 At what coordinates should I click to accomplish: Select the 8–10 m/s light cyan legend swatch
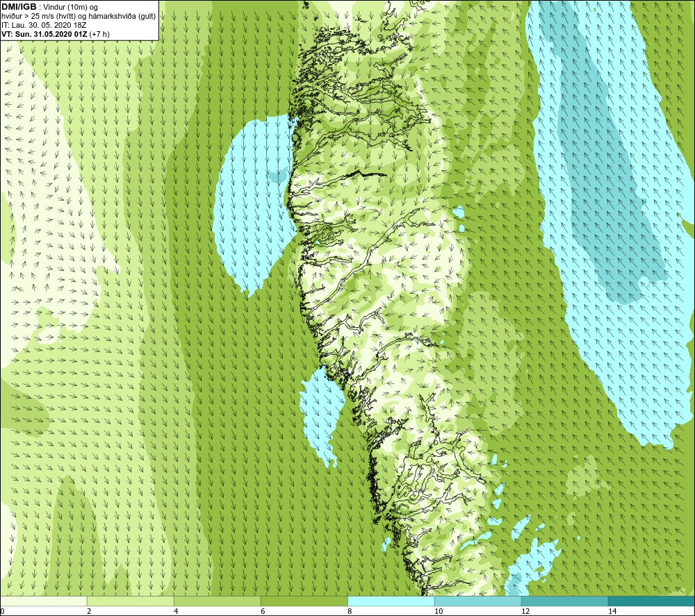pos(391,601)
